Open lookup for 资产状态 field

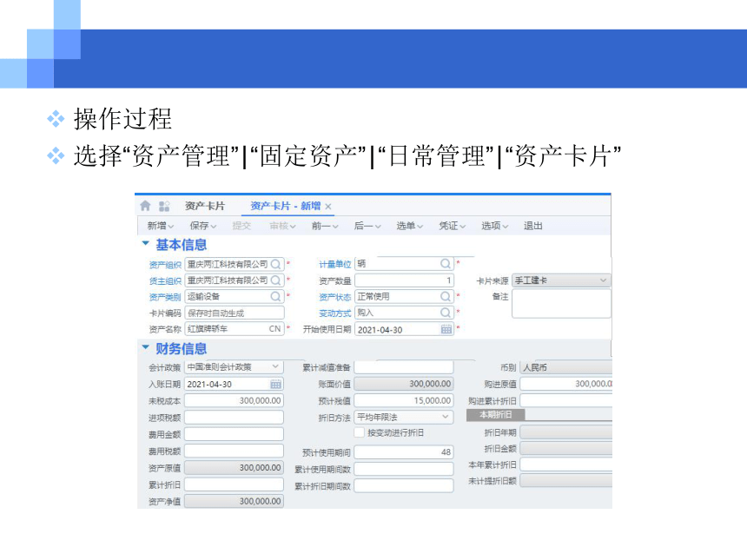(446, 297)
